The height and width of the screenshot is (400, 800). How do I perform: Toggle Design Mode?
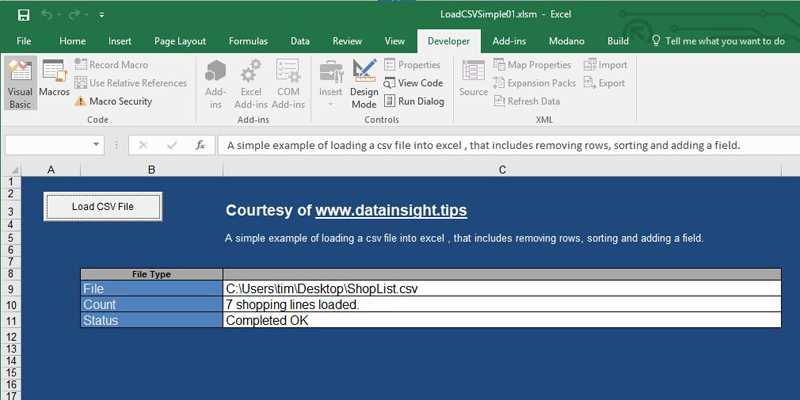[x=364, y=84]
